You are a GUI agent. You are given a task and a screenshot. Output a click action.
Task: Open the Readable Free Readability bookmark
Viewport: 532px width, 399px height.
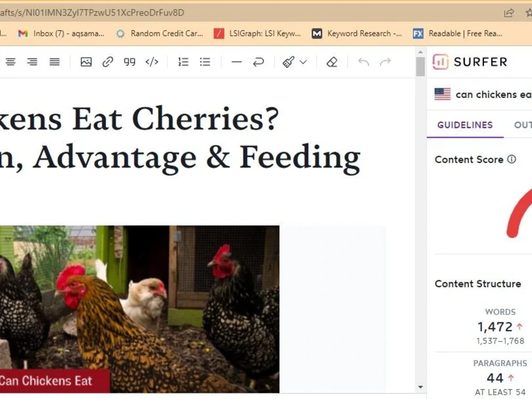coord(458,33)
